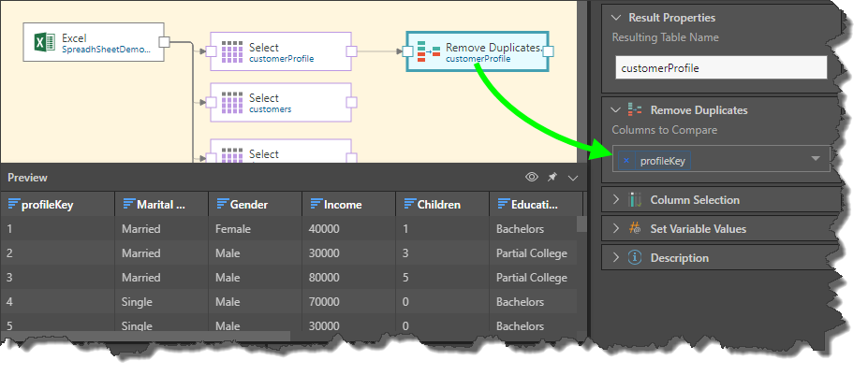Open the Columns to Compare dropdown

816,159
